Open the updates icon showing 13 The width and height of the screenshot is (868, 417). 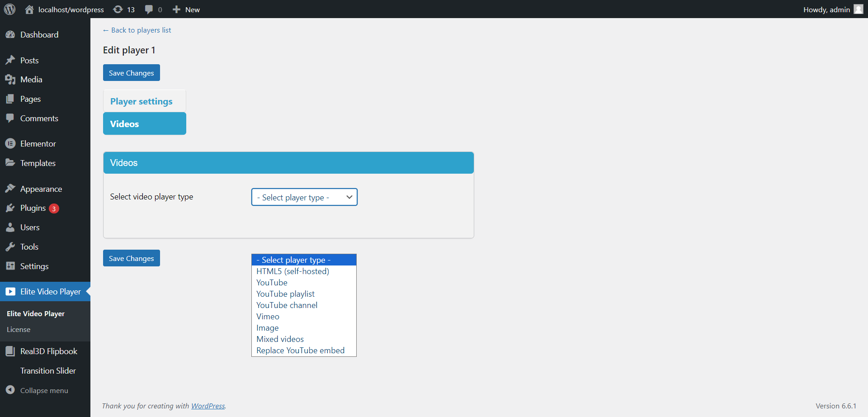tap(118, 9)
